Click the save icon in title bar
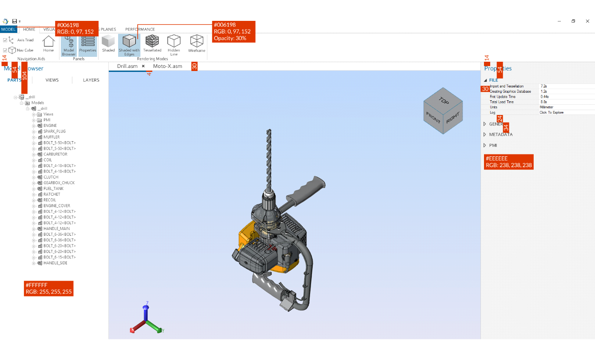This screenshot has height=364, width=595. point(15,21)
